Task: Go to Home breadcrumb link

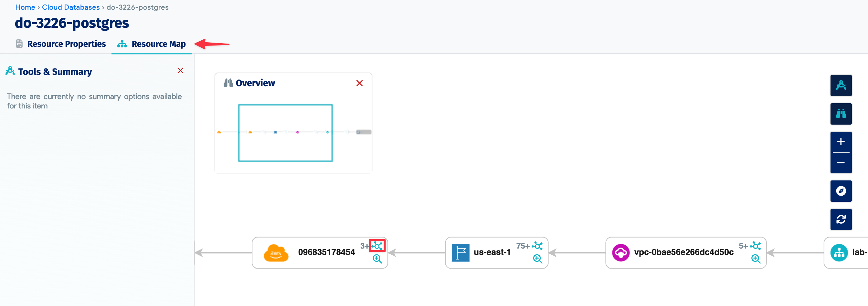Action: pyautogui.click(x=25, y=7)
